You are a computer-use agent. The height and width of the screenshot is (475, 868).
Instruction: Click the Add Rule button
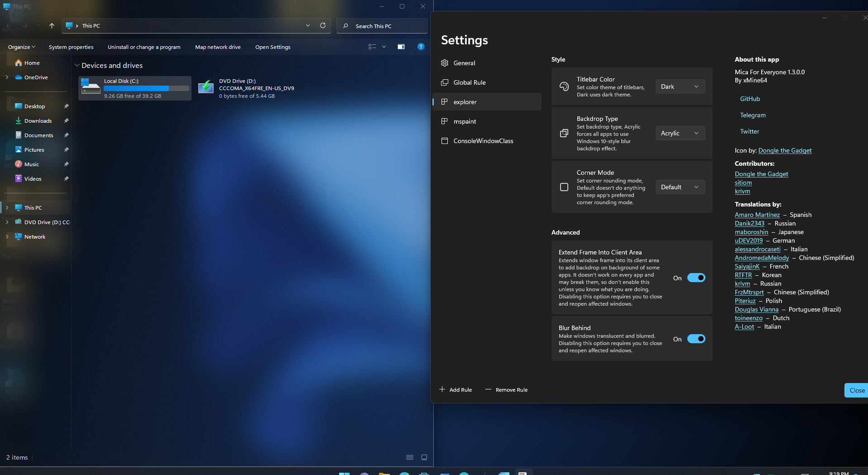456,389
